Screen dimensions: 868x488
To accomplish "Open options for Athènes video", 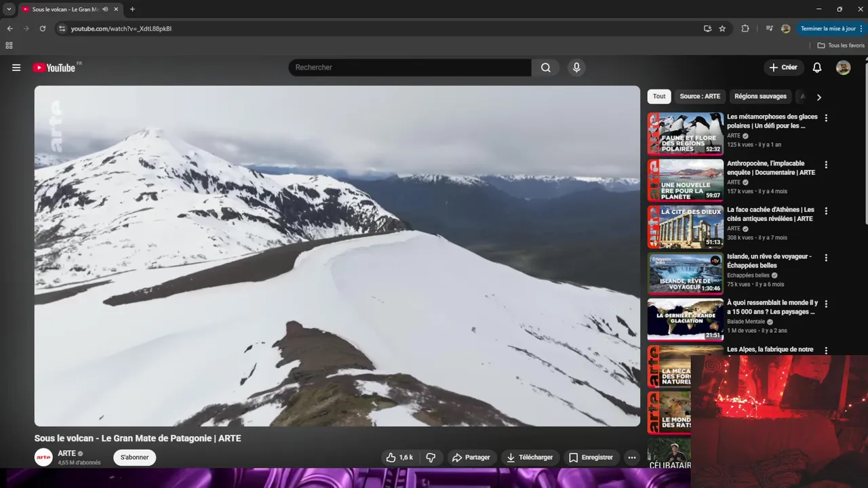I will pos(826,211).
